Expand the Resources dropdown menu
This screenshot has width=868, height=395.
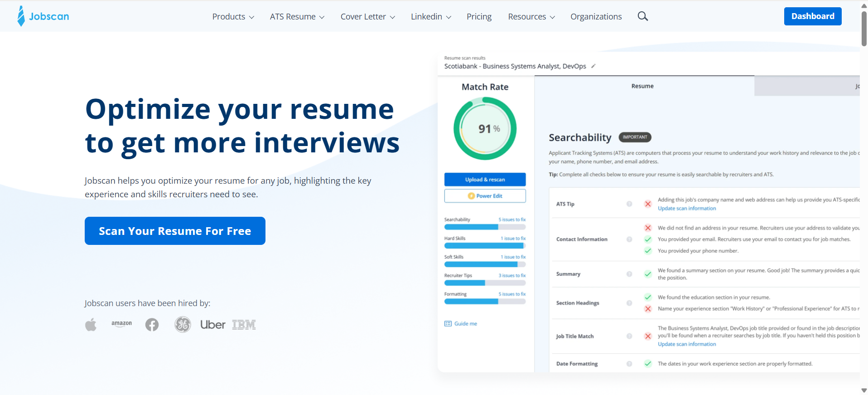(531, 17)
